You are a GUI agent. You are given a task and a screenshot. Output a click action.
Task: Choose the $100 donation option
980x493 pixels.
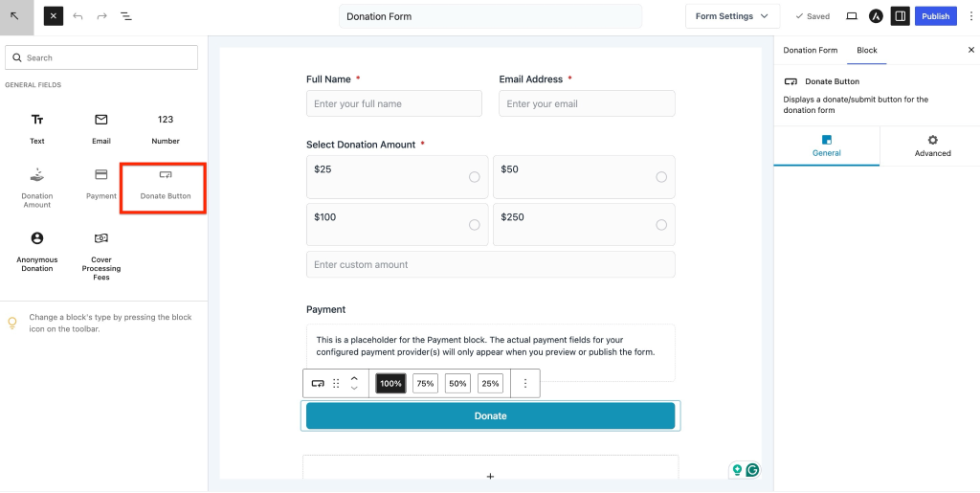[397, 224]
